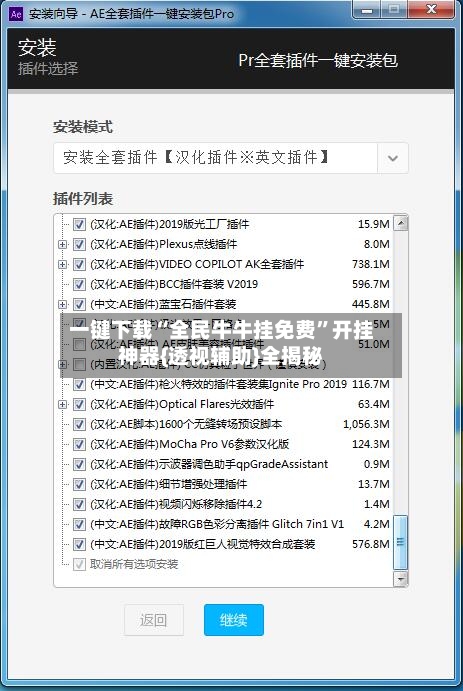Close the installer window

coord(432,9)
